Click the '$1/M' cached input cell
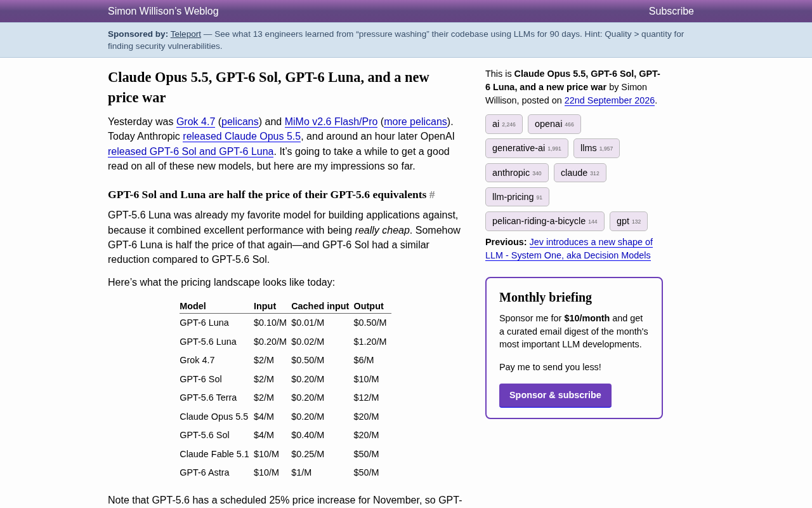 301,472
